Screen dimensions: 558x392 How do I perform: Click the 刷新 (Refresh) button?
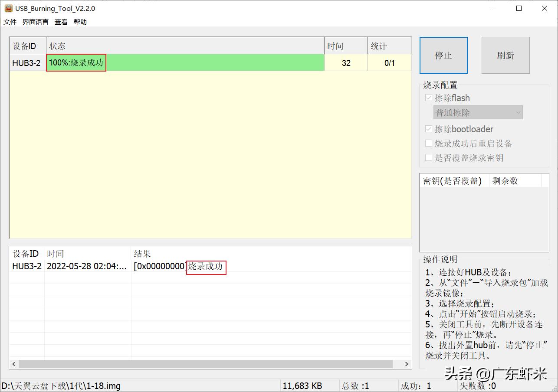(505, 55)
